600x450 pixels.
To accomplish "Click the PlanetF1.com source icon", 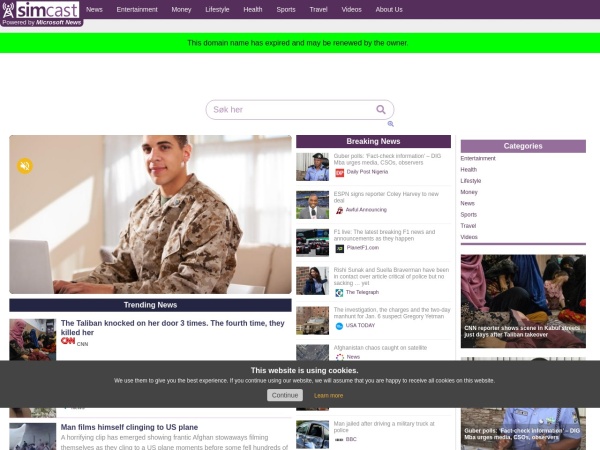I will [339, 249].
